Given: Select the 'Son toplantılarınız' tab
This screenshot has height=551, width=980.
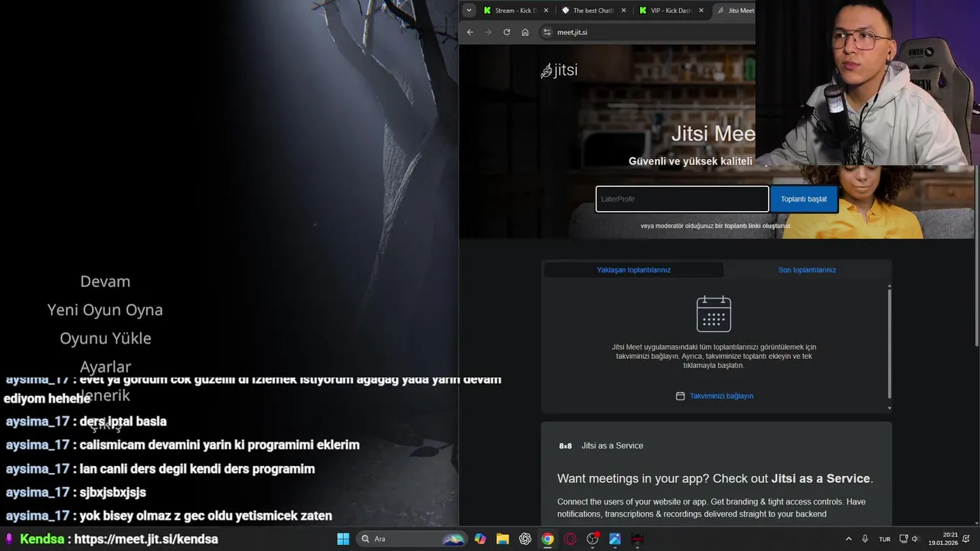Looking at the screenshot, I should [x=807, y=270].
